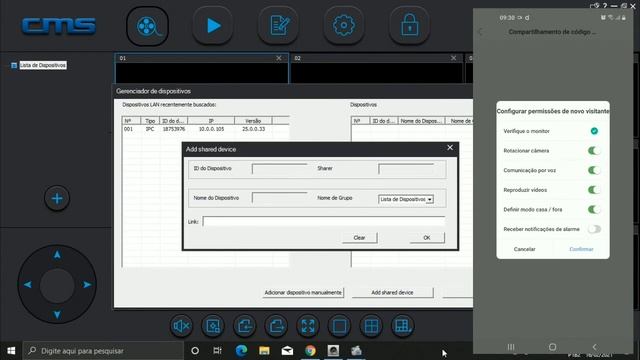The width and height of the screenshot is (640, 360).
Task: Click Nome do Dispos... column header
Action: (x=421, y=121)
